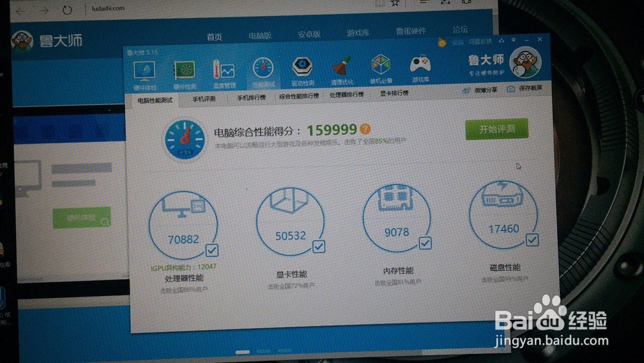Click the processor performance circle showing 70882
This screenshot has height=363, width=644.
(183, 225)
